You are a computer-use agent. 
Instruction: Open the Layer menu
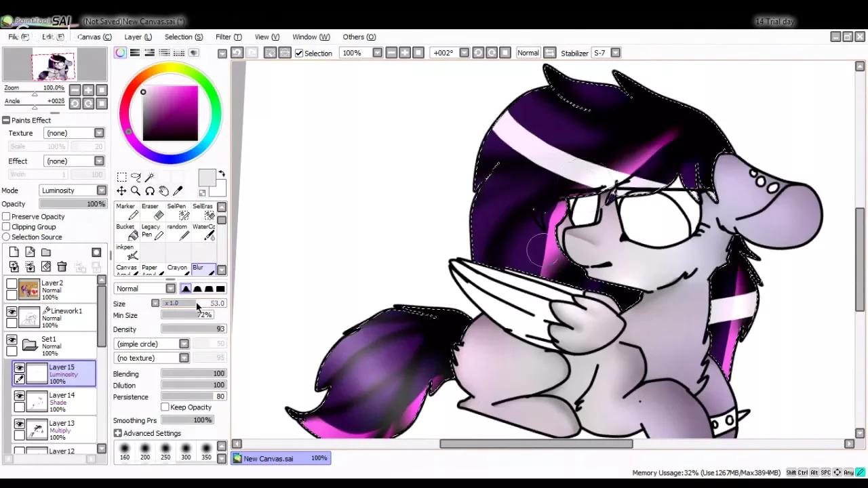[x=138, y=37]
